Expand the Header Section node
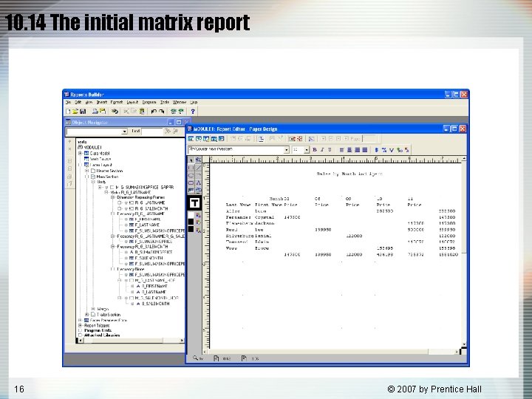The image size is (532, 399). pyautogui.click(x=87, y=171)
